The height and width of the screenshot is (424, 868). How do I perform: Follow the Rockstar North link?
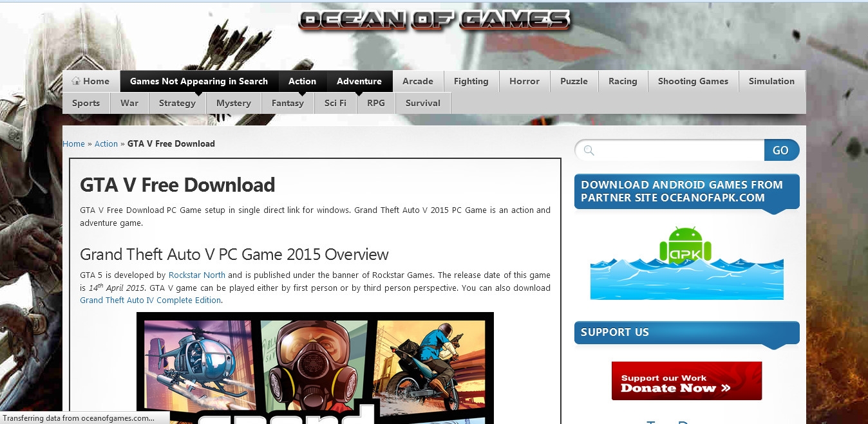point(196,275)
